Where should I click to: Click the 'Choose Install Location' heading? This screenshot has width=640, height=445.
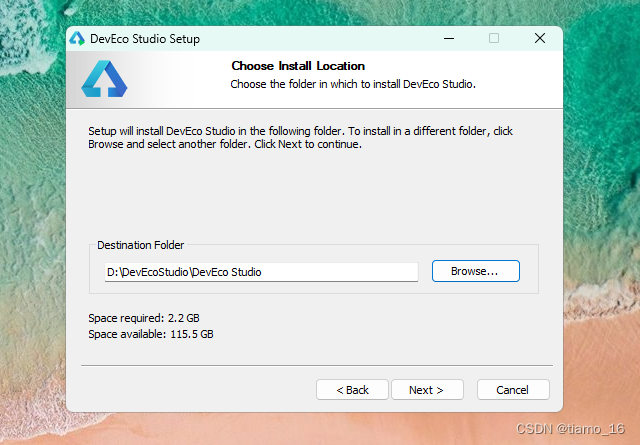click(298, 66)
